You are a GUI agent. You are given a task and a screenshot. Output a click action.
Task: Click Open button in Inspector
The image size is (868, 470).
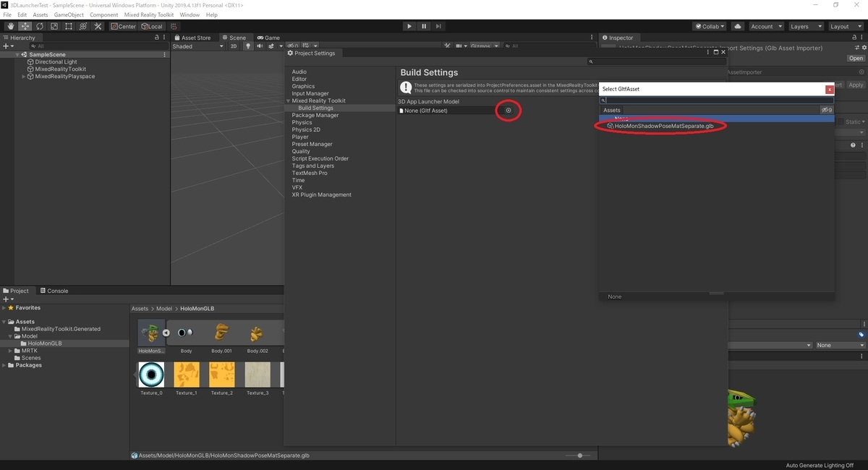pos(856,59)
